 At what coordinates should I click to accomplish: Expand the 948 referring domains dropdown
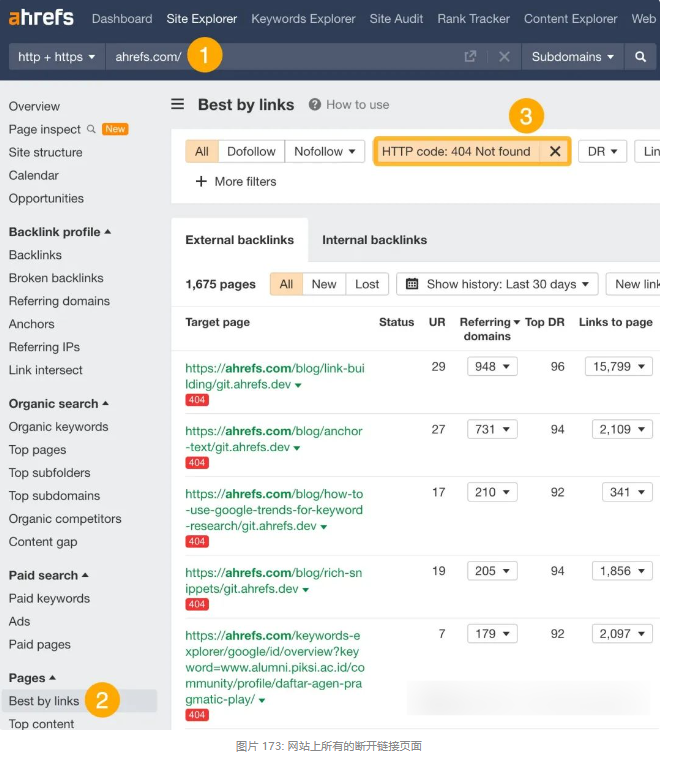coord(492,366)
